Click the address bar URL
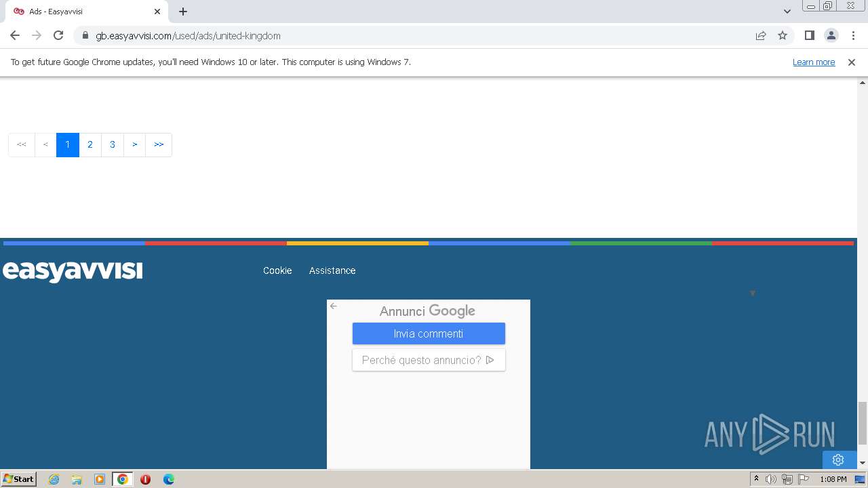 (188, 35)
